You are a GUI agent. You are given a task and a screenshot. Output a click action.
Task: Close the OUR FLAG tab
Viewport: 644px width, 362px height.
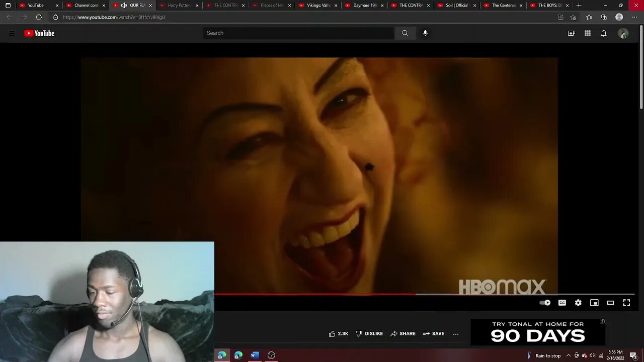click(150, 5)
